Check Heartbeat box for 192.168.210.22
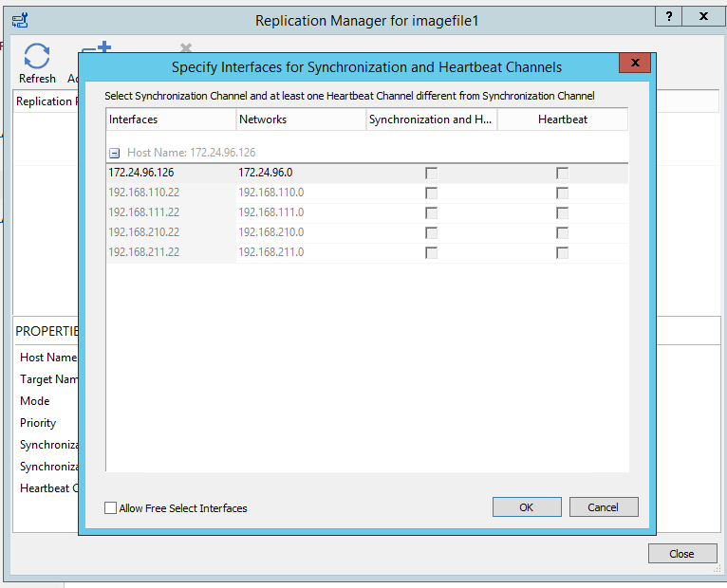Viewport: 727px width, 588px height. [x=562, y=233]
